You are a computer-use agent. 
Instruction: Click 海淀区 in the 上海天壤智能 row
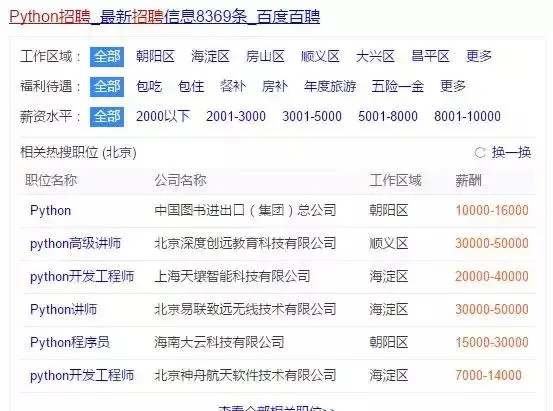point(389,277)
